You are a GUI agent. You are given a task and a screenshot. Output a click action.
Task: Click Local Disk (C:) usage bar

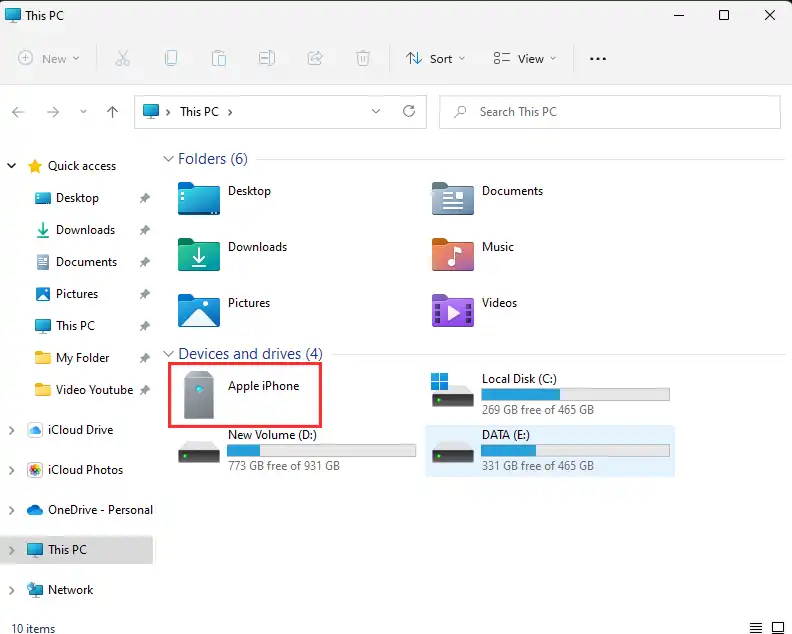point(575,394)
